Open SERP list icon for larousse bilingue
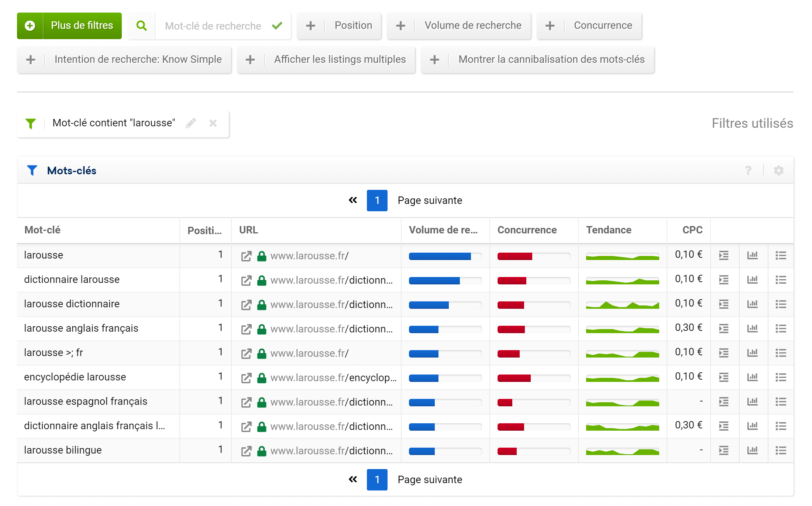 click(781, 450)
